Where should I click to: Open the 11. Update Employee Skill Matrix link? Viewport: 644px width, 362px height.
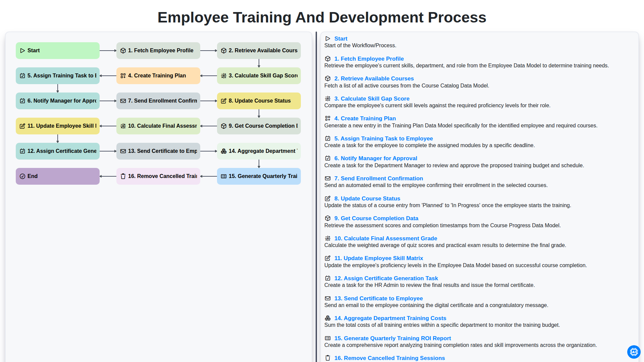coord(379,258)
